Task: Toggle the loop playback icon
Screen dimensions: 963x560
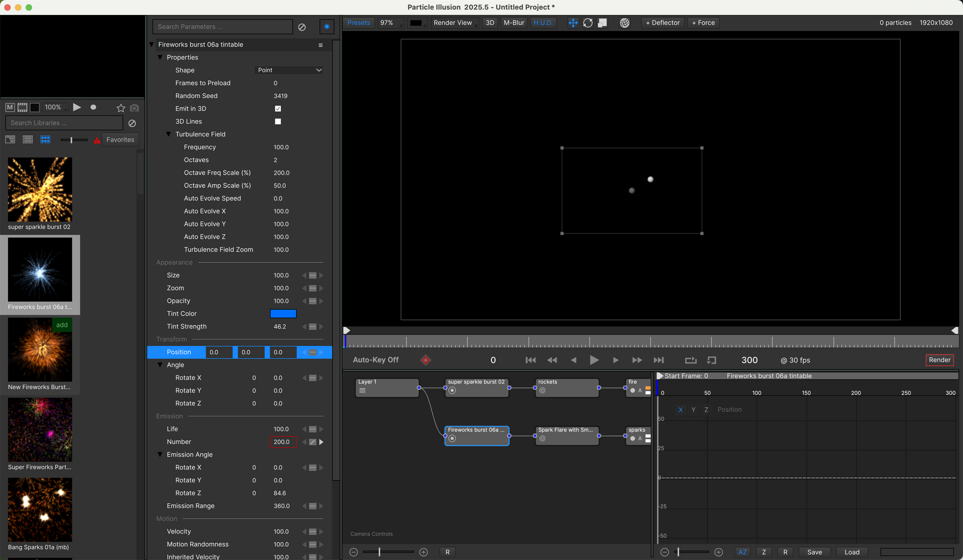Action: tap(691, 360)
